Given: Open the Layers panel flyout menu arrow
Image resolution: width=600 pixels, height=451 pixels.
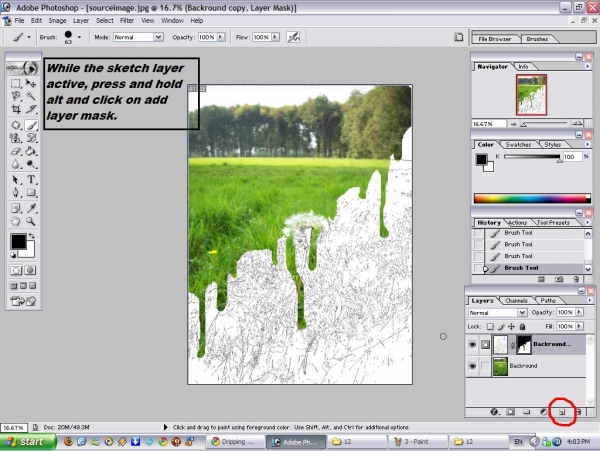Looking at the screenshot, I should click(x=590, y=300).
